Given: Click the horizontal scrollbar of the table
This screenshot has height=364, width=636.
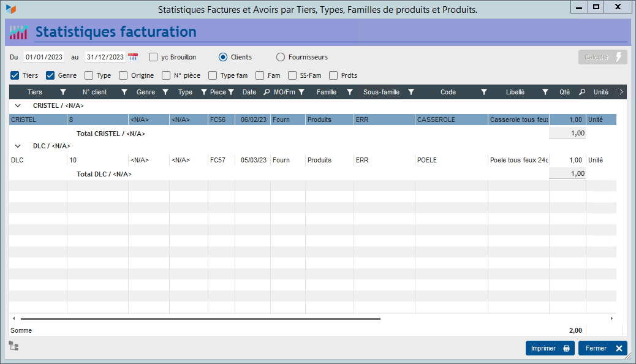Looking at the screenshot, I should 200,319.
